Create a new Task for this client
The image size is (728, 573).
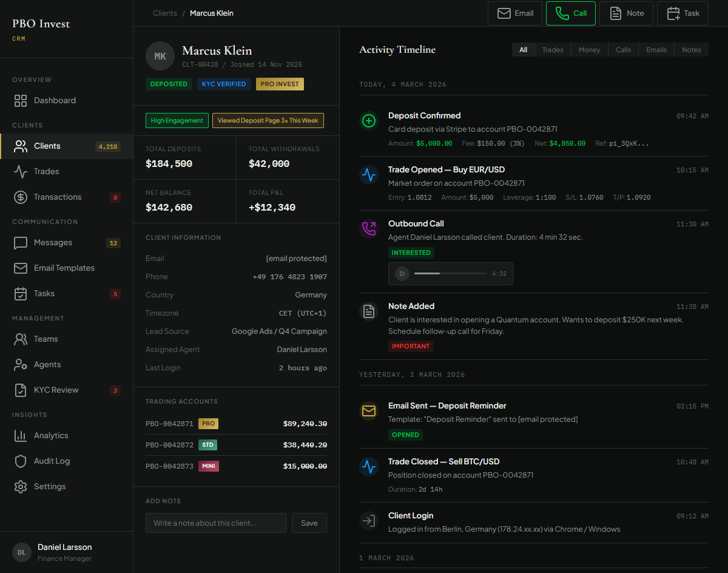coord(682,13)
